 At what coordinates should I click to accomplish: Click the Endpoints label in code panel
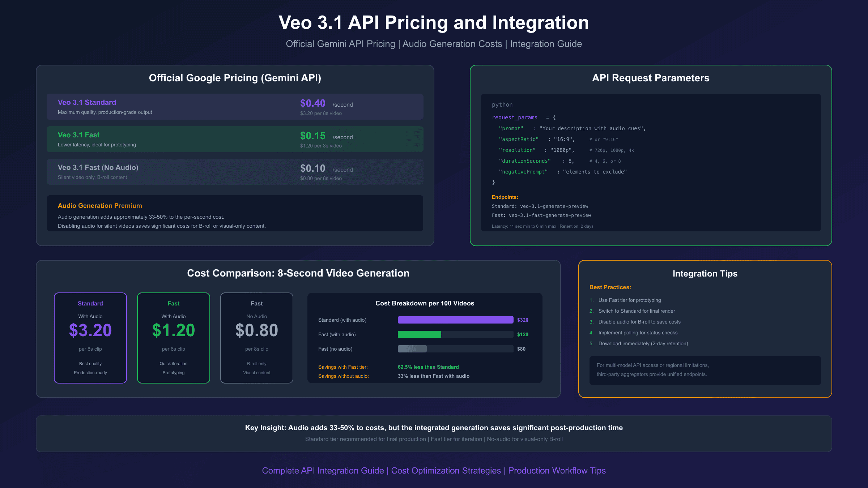505,197
